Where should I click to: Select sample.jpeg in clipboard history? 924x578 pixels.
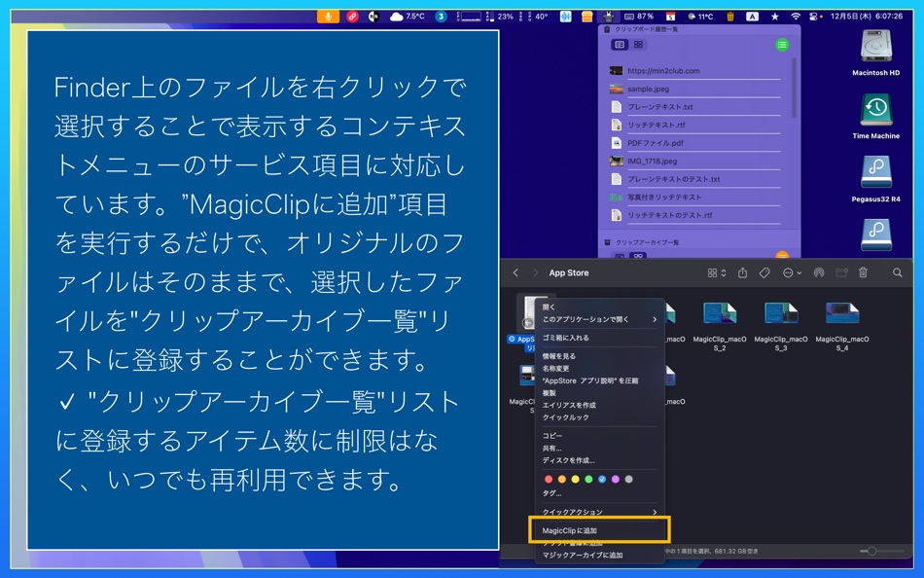(695, 90)
